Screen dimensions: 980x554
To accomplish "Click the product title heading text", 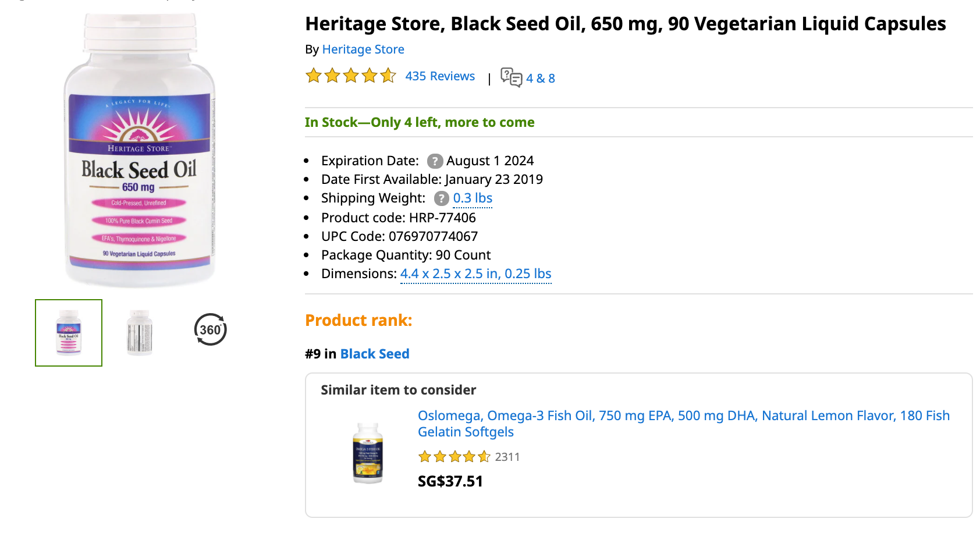I will coord(626,24).
